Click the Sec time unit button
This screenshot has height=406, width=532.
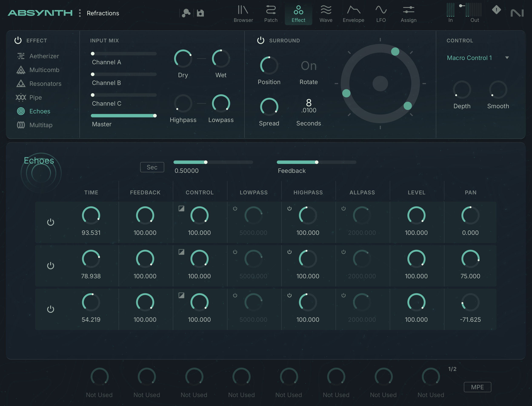coord(152,167)
